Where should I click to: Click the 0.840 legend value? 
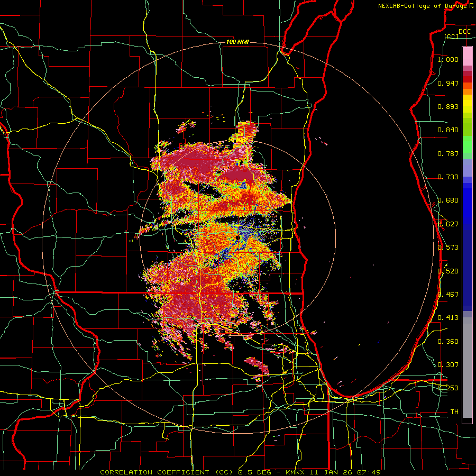[448, 130]
